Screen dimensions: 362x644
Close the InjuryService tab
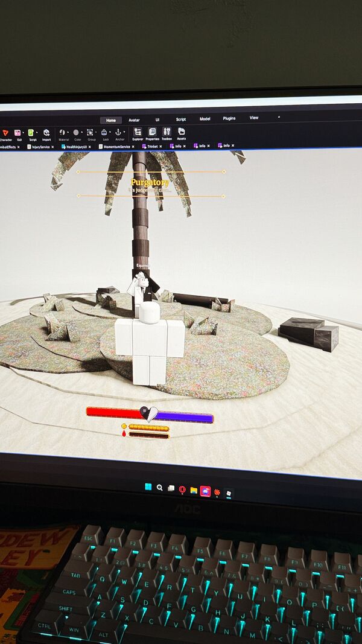(53, 147)
